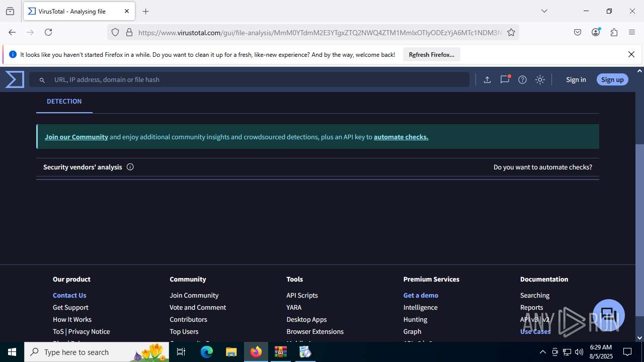The width and height of the screenshot is (644, 362).
Task: Click the Sign in link
Action: 576,79
